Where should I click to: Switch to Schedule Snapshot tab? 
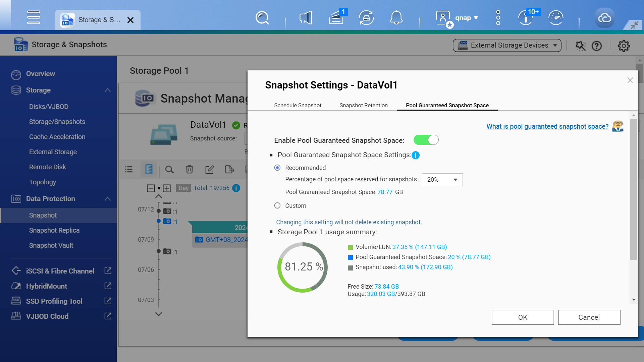[298, 105]
